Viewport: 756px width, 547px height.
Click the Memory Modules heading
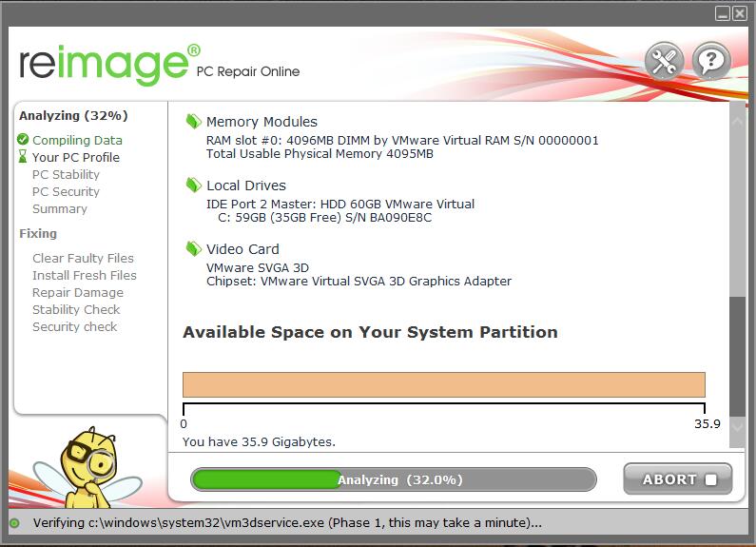(x=262, y=122)
